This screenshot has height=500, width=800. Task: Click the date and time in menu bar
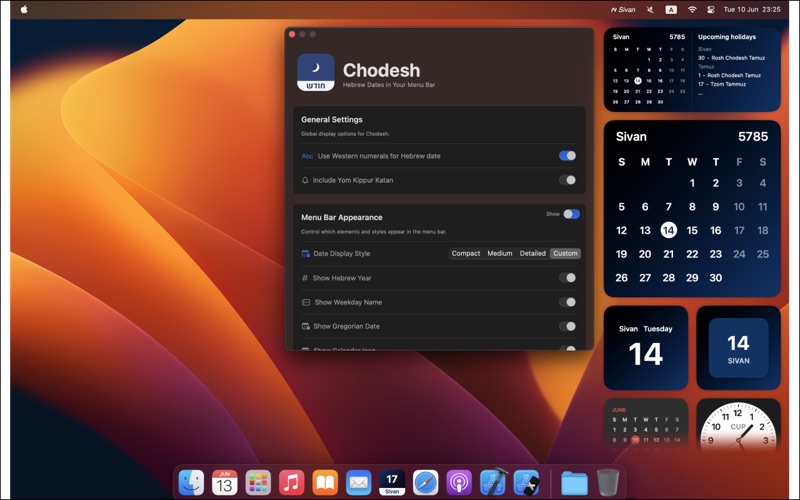tap(752, 9)
